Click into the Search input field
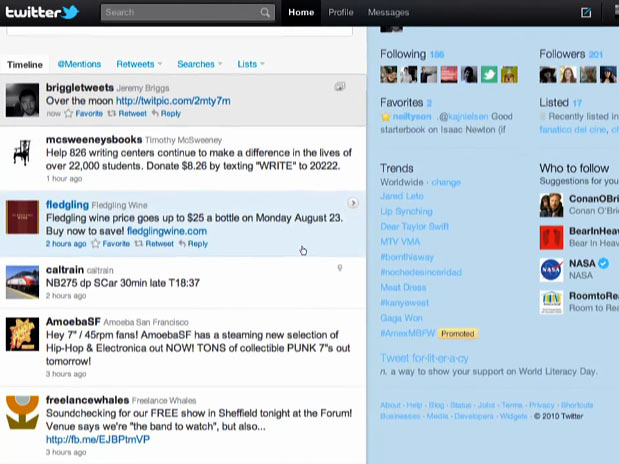 point(180,13)
